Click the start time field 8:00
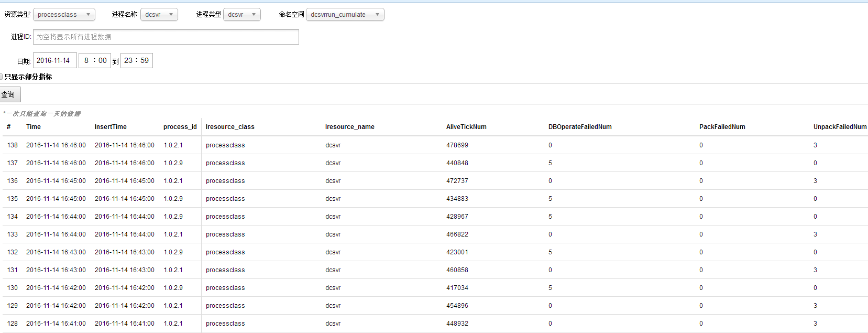Viewport: 868px width, 333px height. [95, 61]
